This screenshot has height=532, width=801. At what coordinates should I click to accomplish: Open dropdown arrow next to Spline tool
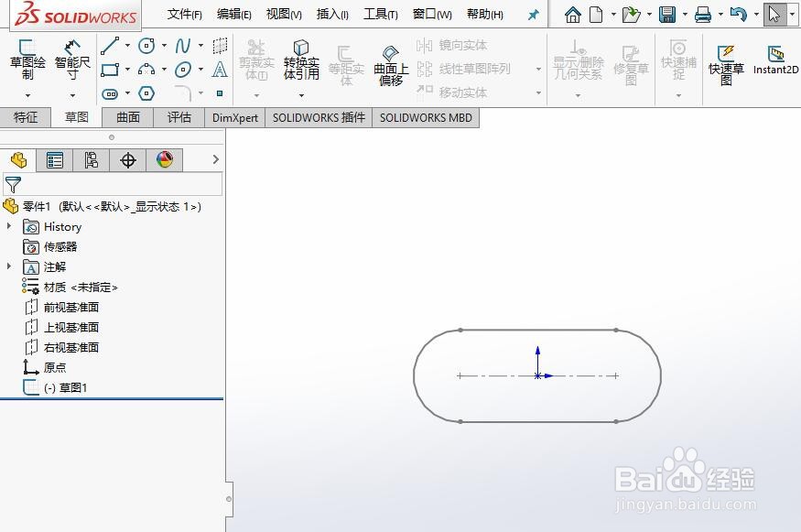click(200, 46)
